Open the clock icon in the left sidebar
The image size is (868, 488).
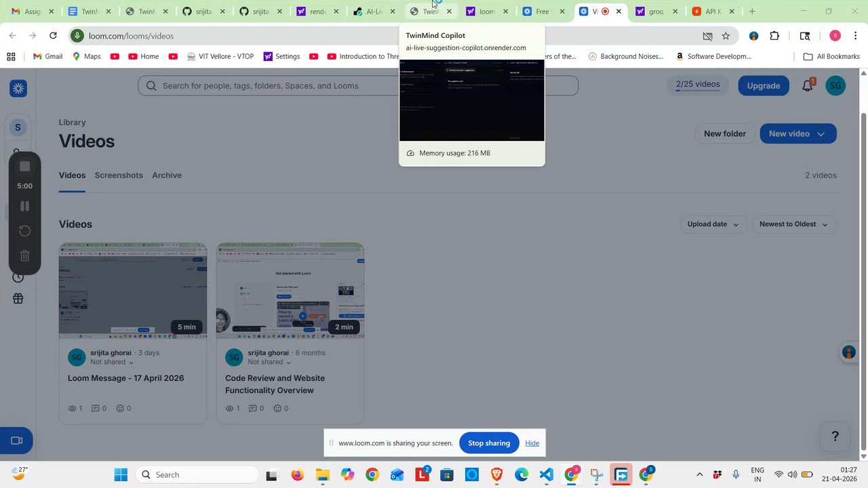[18, 277]
